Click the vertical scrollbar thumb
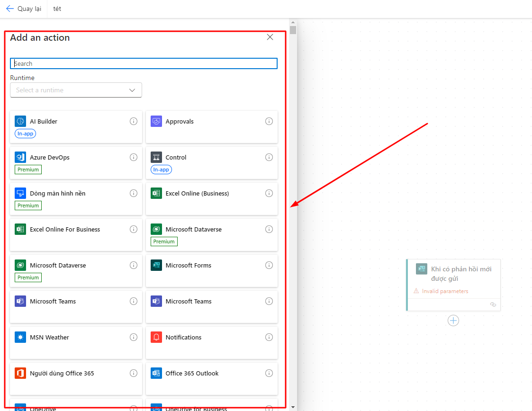 click(x=293, y=30)
